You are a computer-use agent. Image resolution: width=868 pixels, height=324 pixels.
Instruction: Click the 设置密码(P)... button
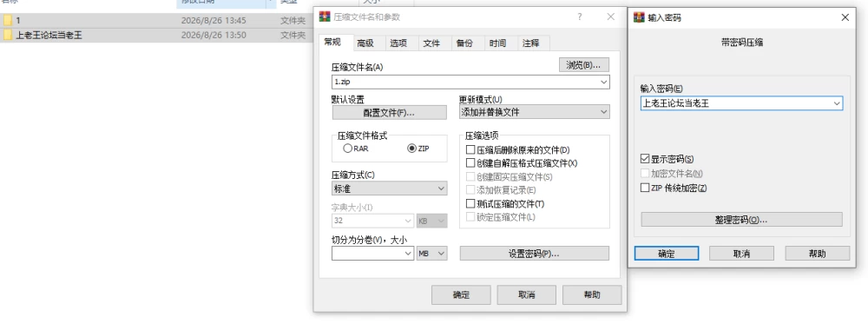534,254
